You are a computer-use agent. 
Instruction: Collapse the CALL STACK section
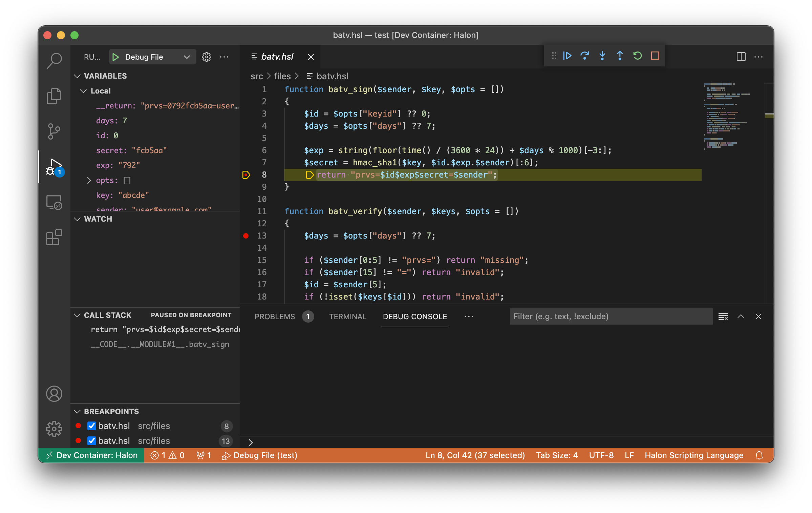pos(78,315)
